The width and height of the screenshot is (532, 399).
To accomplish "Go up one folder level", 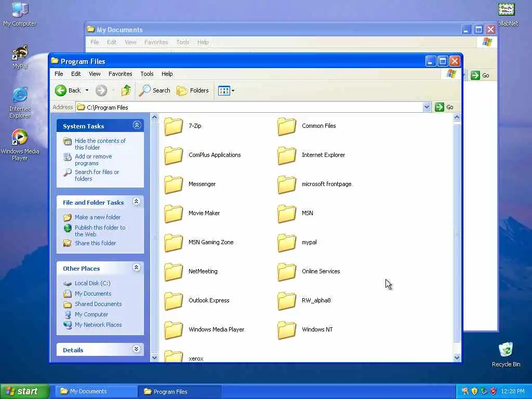I will [126, 90].
